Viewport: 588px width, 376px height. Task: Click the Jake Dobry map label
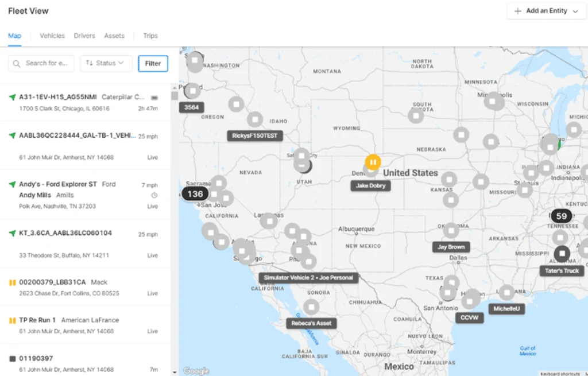(370, 186)
